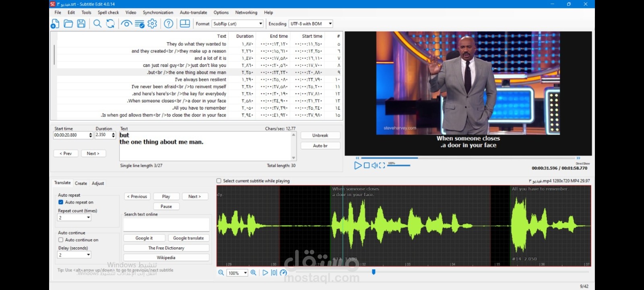
Task: Check Select current subtitle while playing
Action: [219, 181]
